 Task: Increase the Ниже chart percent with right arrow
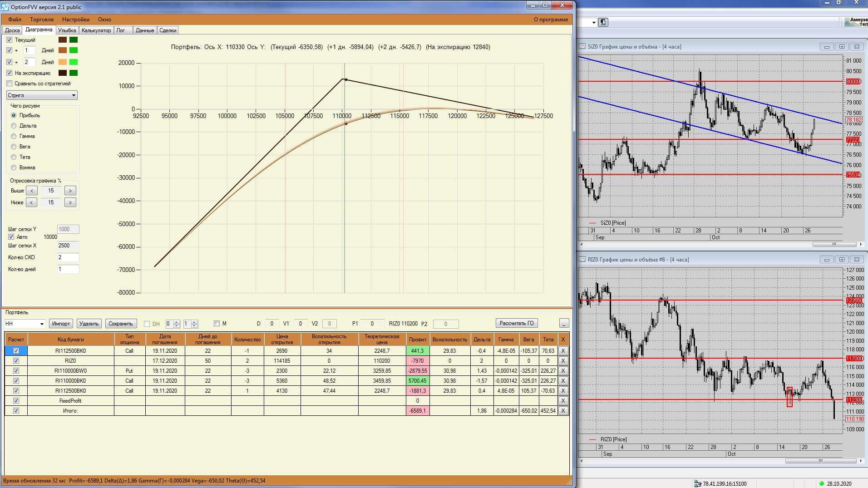click(x=70, y=202)
